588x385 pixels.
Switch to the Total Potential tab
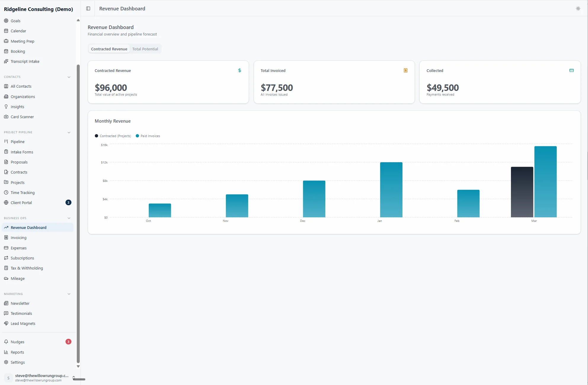[145, 49]
